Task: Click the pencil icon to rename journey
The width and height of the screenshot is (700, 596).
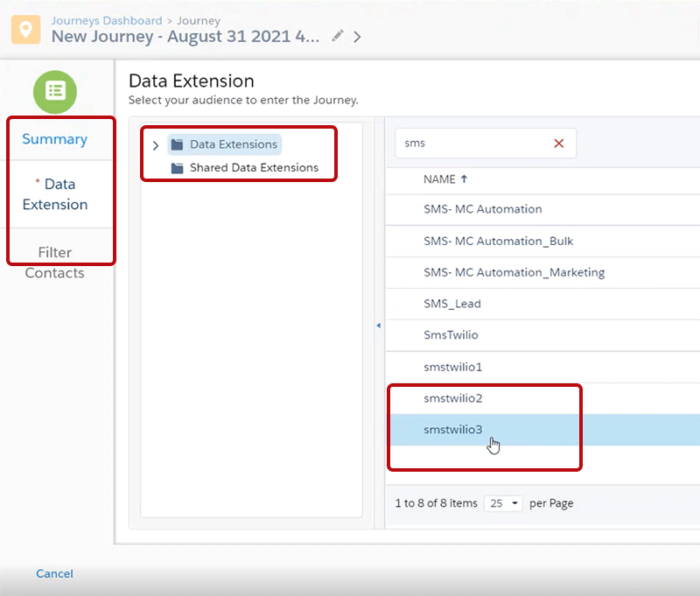Action: tap(338, 37)
